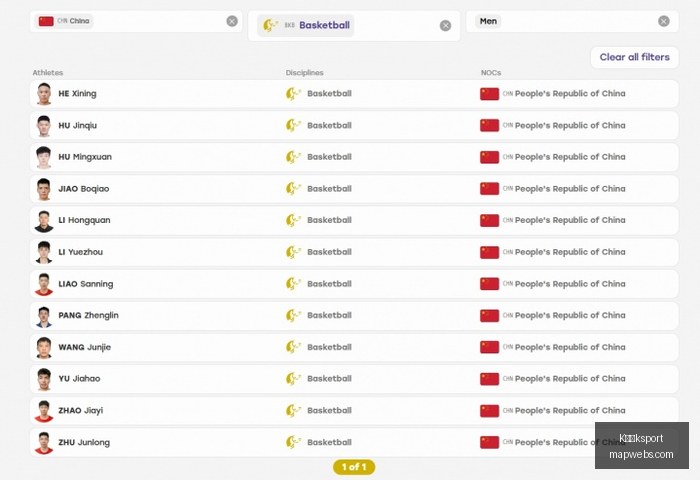The width and height of the screenshot is (700, 480).
Task: Click China flag in ZHAO Jiayi row
Action: click(489, 411)
